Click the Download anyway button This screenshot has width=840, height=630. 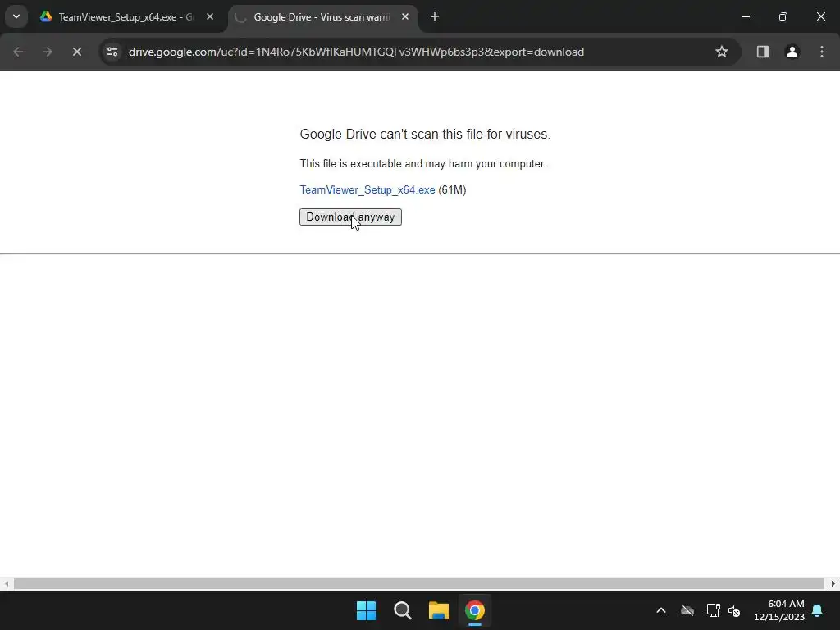click(x=350, y=217)
